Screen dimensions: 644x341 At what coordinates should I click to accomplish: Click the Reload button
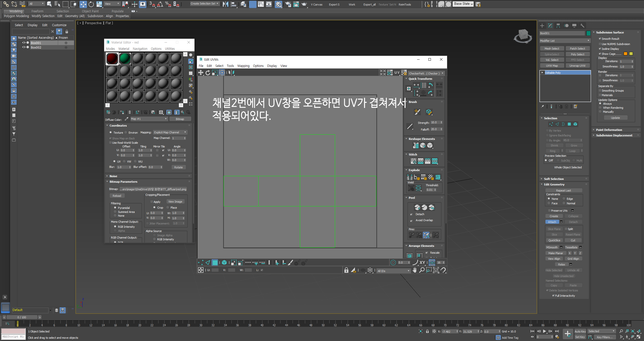click(x=117, y=196)
